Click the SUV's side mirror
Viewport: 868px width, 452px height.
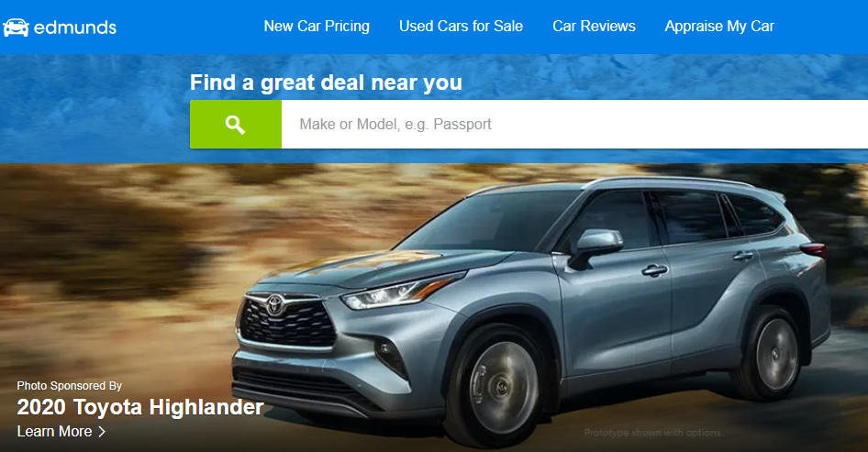click(596, 247)
